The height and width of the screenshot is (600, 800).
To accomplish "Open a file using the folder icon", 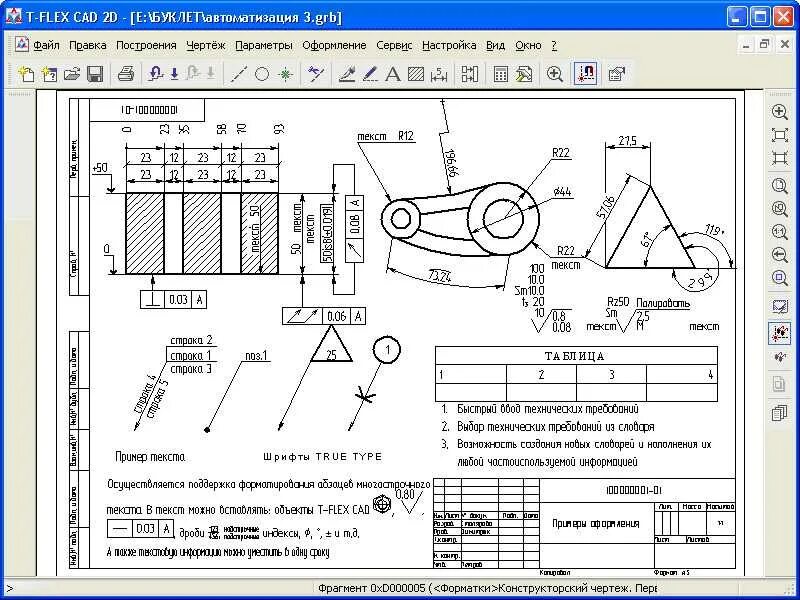I will 72,74.
